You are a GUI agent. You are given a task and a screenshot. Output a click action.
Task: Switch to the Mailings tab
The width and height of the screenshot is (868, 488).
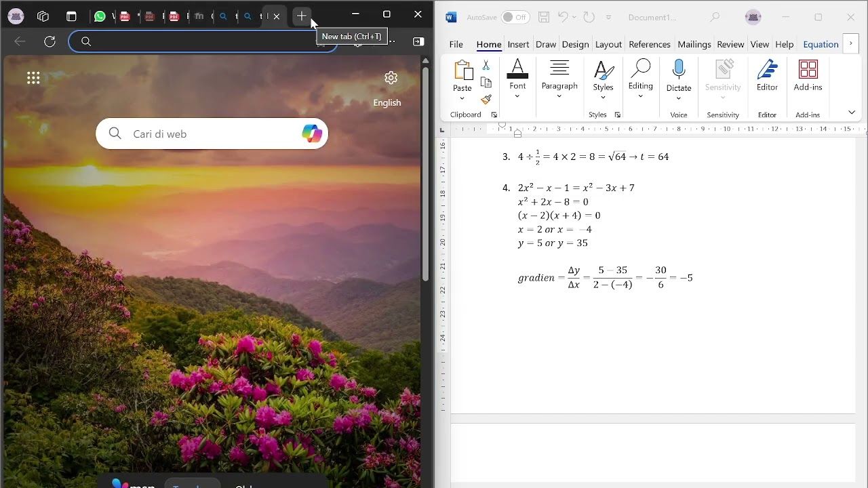[x=694, y=44]
